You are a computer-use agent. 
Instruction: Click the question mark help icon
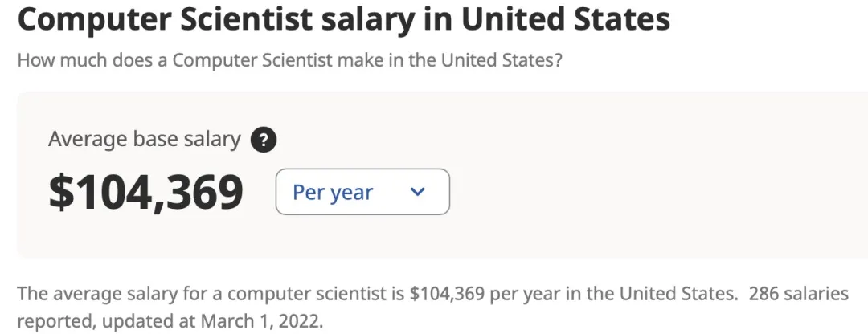(264, 140)
